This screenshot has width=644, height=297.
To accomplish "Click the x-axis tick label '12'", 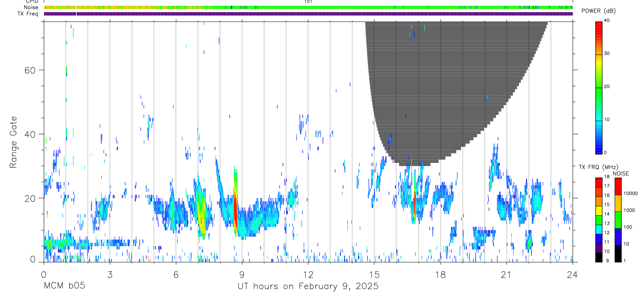I will pos(308,274).
